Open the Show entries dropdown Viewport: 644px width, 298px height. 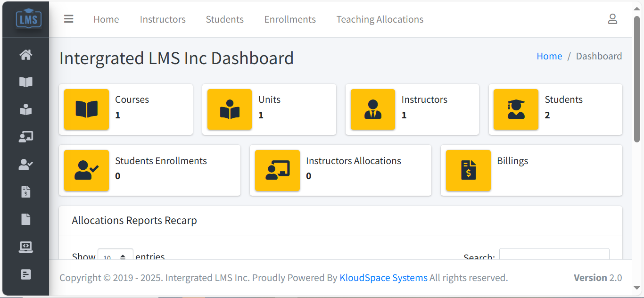(x=115, y=257)
